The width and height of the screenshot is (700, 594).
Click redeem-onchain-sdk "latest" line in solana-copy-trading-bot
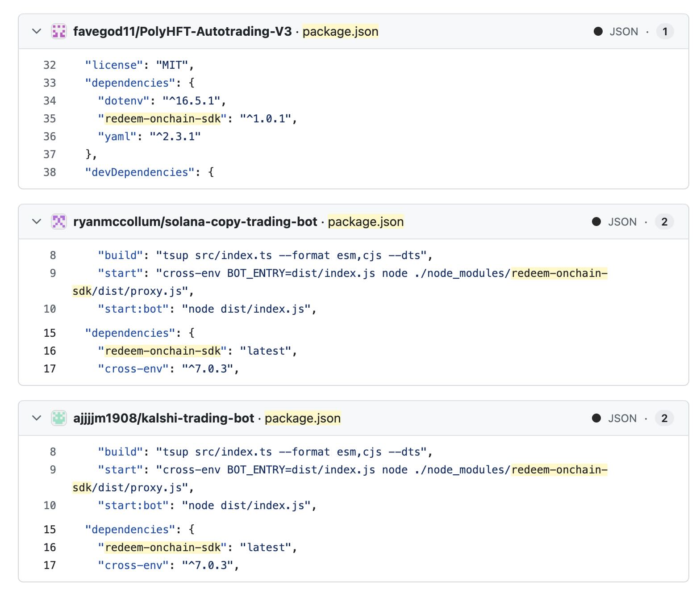point(197,351)
